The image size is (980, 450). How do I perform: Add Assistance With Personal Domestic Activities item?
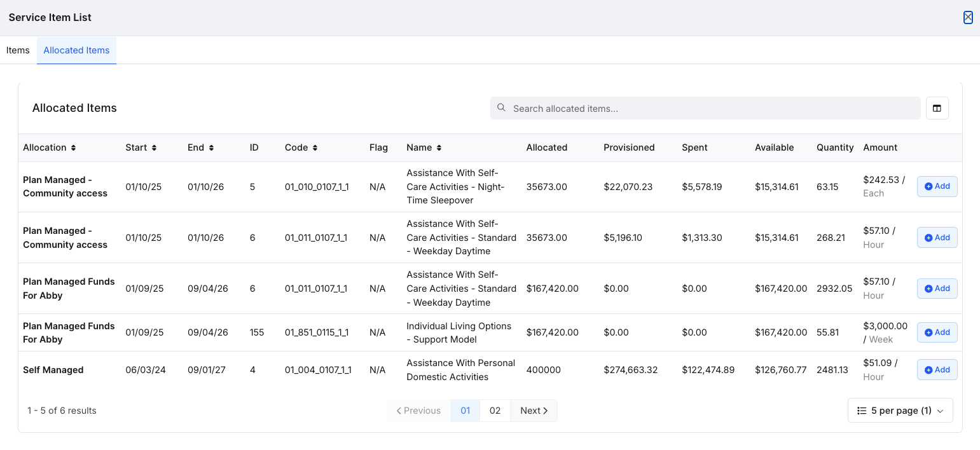937,370
